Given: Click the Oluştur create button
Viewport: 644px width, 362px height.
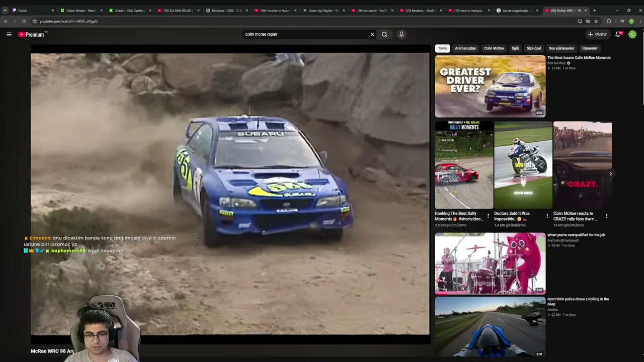Looking at the screenshot, I should 598,34.
